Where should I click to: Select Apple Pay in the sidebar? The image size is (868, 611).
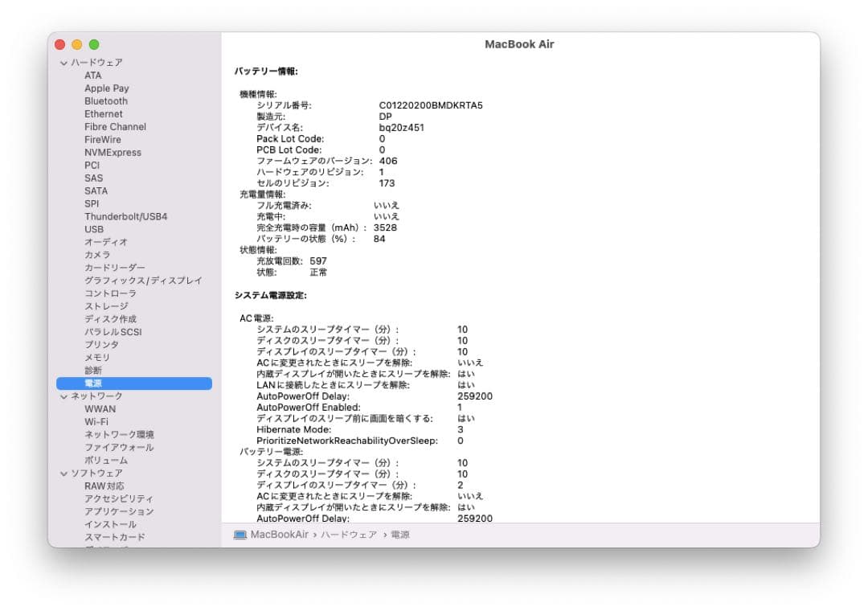pyautogui.click(x=106, y=88)
